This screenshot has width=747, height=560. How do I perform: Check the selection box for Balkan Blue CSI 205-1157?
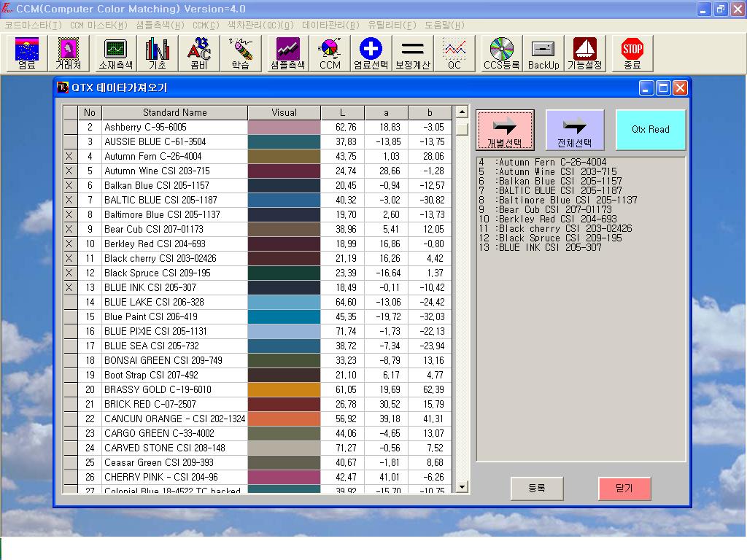[69, 185]
